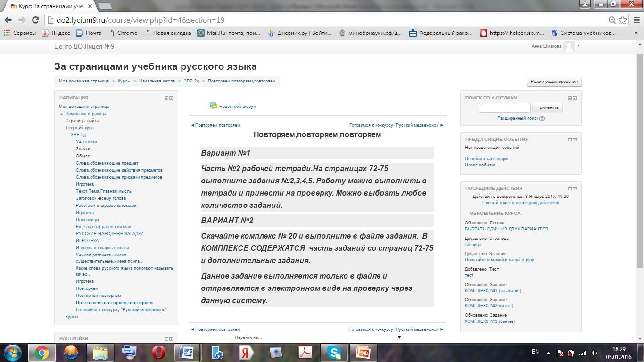Collapse the Навигация block
The height and width of the screenshot is (362, 644).
click(166, 98)
